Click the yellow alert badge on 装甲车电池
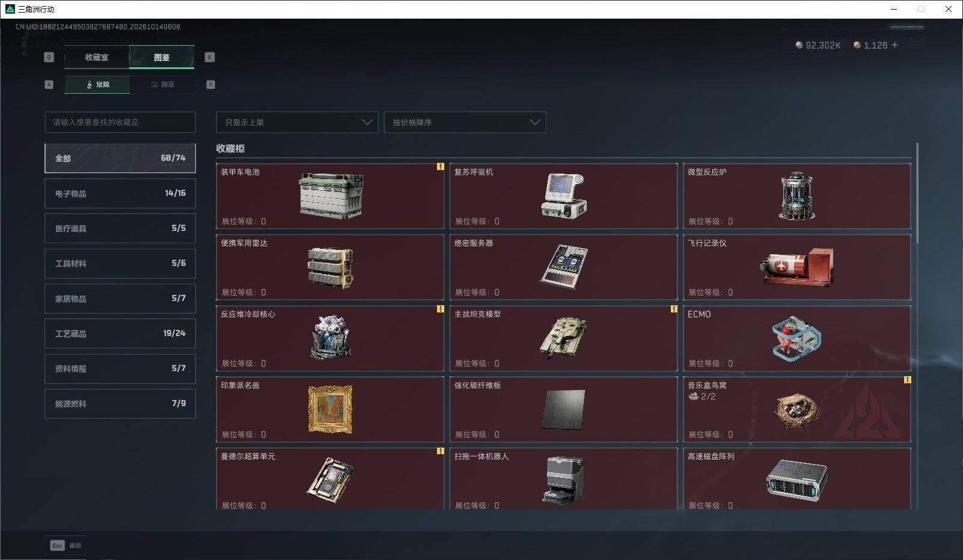 (x=440, y=166)
